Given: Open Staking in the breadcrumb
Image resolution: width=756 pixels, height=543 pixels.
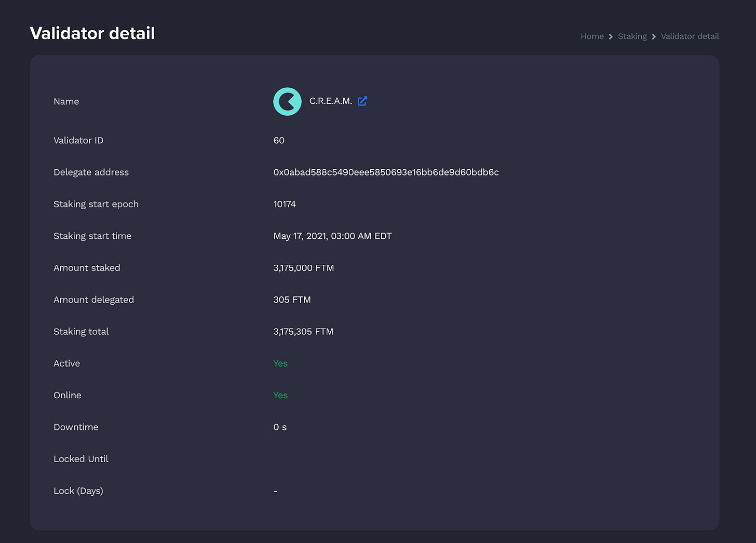Looking at the screenshot, I should click(x=632, y=36).
